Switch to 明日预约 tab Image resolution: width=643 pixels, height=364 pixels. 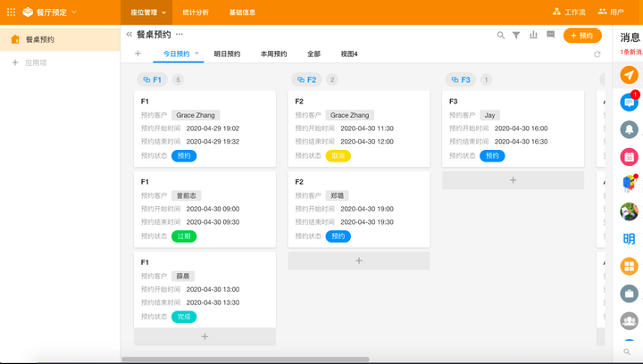227,54
